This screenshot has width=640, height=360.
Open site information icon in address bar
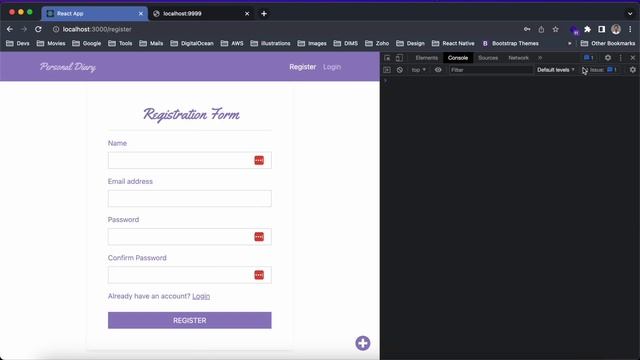click(x=56, y=29)
